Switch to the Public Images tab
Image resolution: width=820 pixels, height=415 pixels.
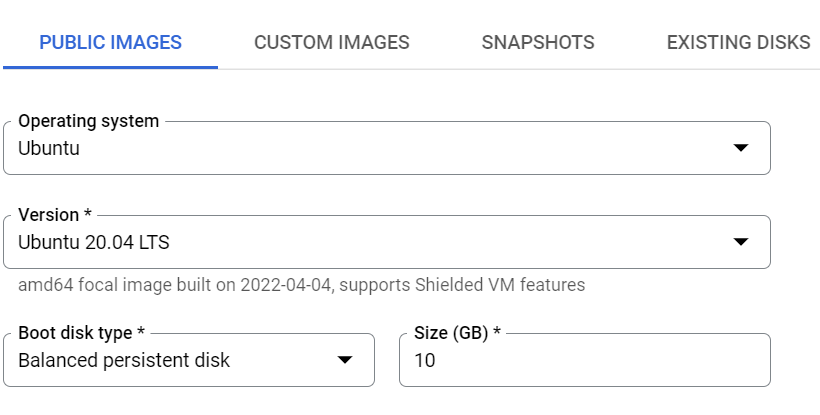110,42
